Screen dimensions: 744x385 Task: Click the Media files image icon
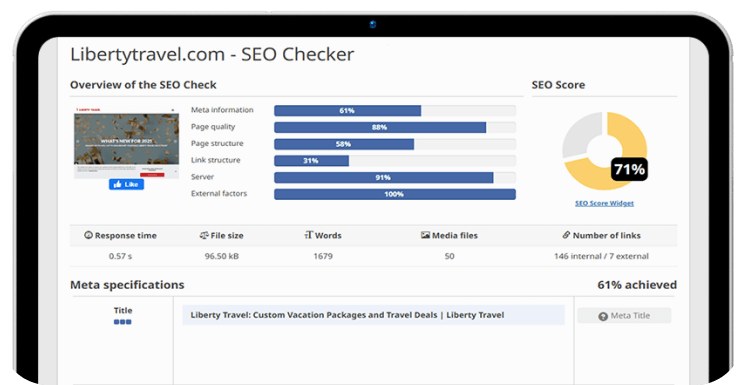click(425, 235)
